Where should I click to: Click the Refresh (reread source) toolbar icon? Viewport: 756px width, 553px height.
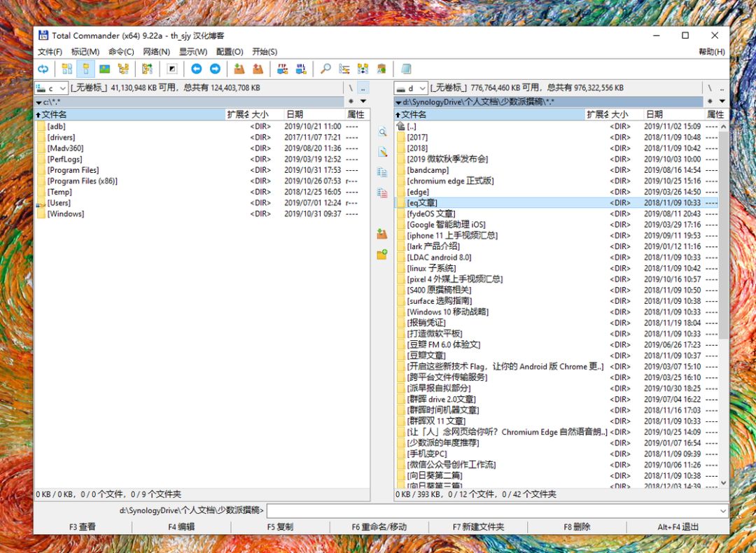click(43, 69)
